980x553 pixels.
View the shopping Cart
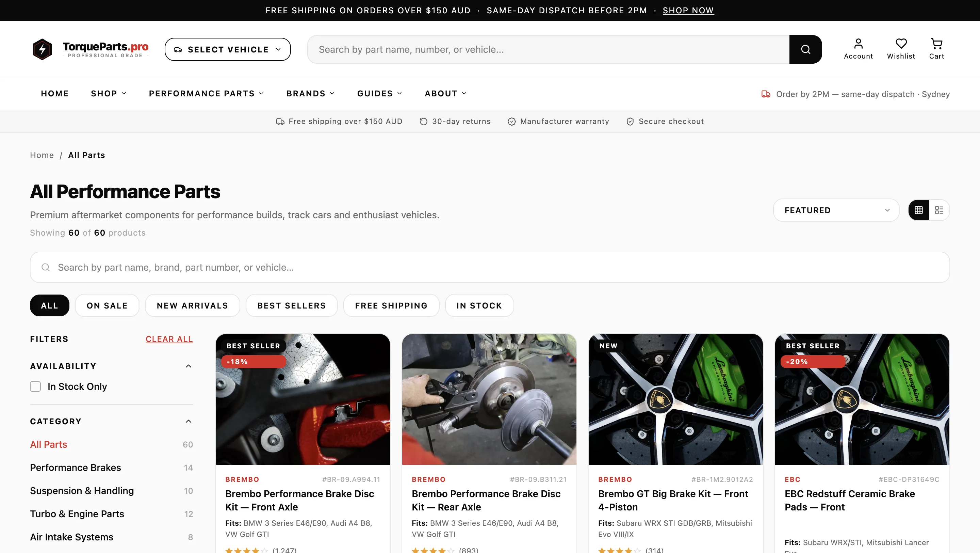[x=937, y=49]
